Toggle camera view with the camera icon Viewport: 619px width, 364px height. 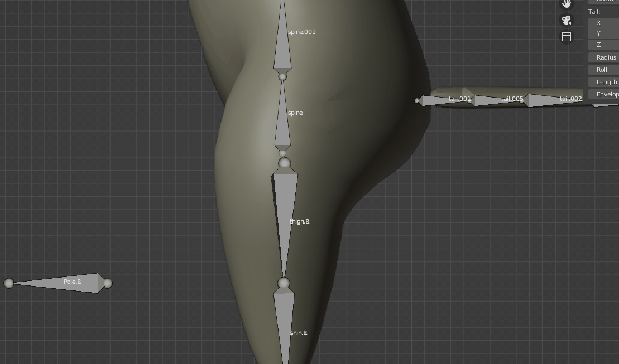pyautogui.click(x=567, y=20)
